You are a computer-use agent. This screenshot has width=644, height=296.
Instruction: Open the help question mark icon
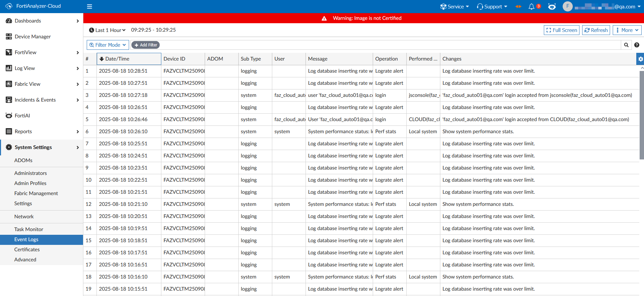[x=637, y=45]
